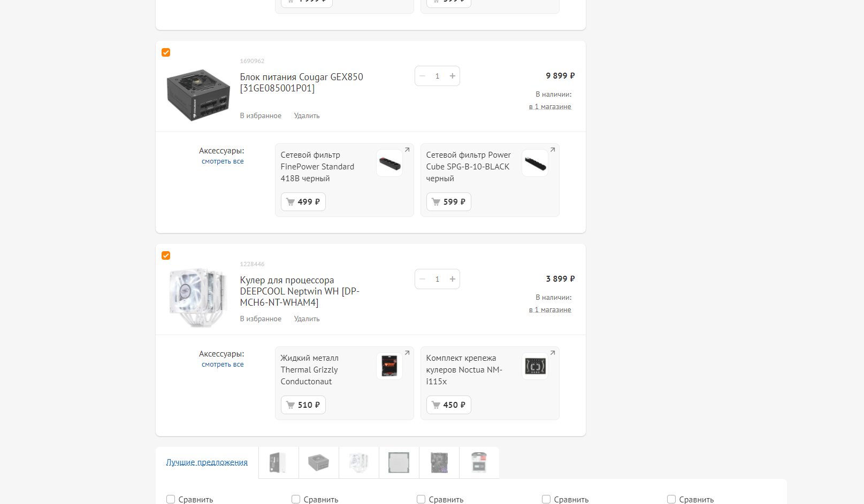Click 'смотреть все' accessories under DEEPCOOL Neptwin
Screen dimensions: 864x504
click(x=223, y=365)
